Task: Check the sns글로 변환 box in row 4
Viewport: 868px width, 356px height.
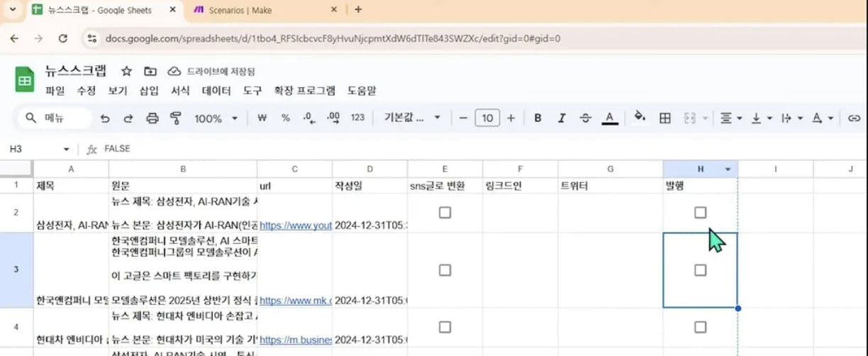Action: 445,327
